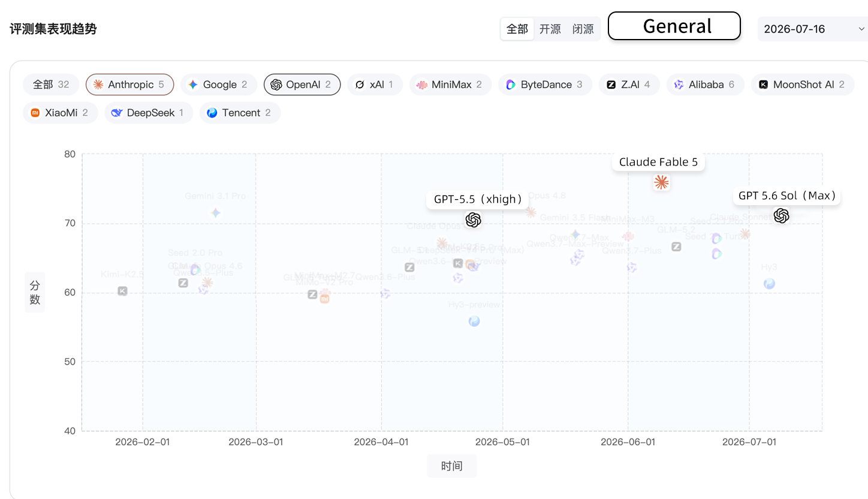Select the faded Gemini 3.1 Pro point
This screenshot has height=499, width=868.
coord(216,212)
